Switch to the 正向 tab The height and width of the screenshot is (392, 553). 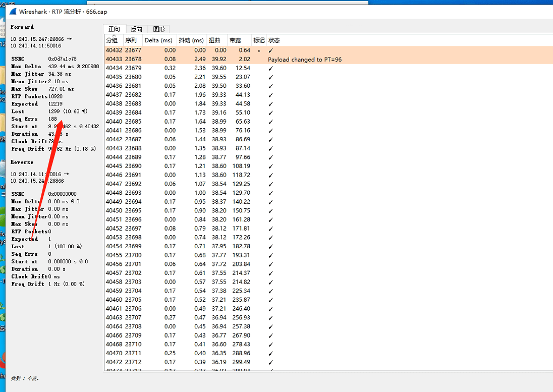point(114,29)
